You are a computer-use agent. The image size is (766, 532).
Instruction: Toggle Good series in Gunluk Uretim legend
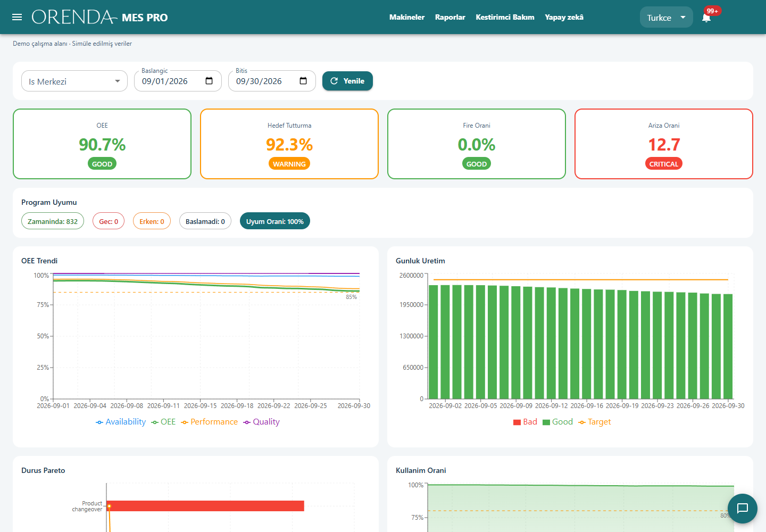tap(557, 422)
